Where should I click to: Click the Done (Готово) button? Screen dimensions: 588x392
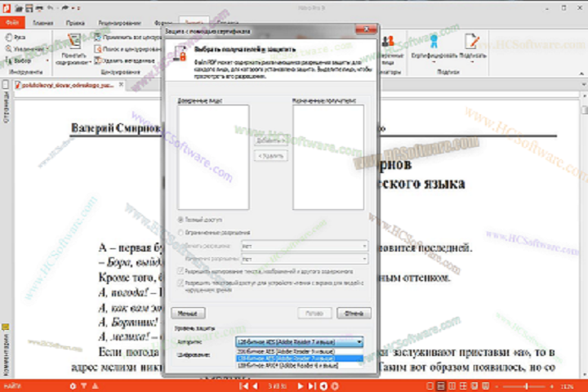(x=314, y=313)
